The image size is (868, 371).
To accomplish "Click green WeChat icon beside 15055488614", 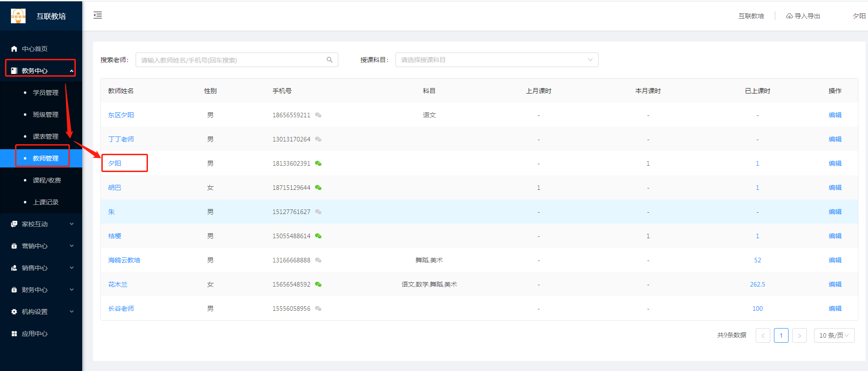I will click(x=318, y=236).
